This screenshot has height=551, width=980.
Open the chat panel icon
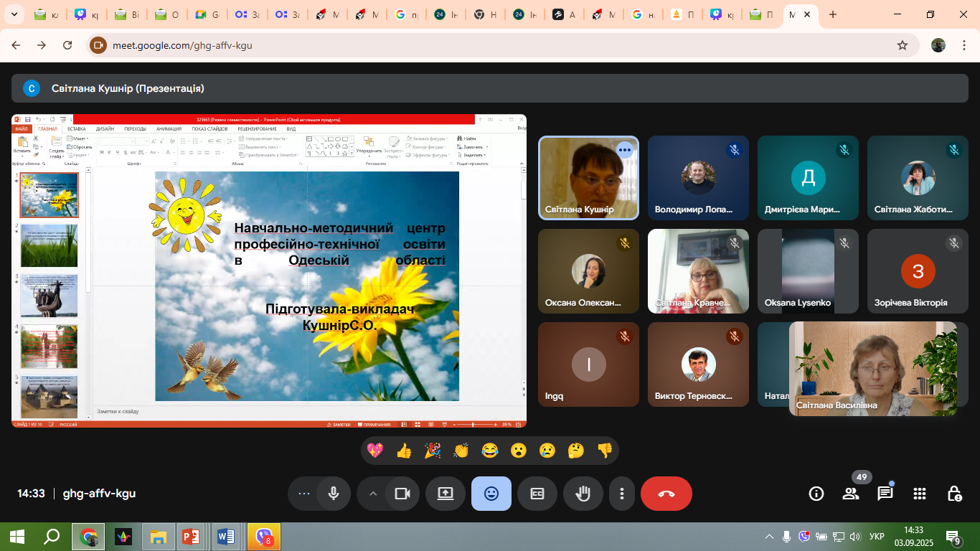click(885, 494)
